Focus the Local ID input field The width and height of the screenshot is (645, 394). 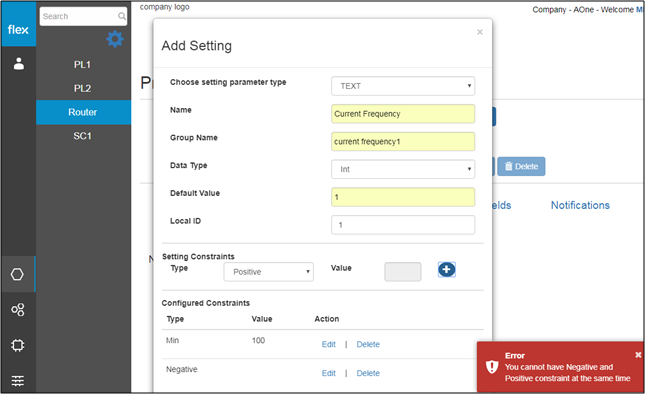pyautogui.click(x=403, y=225)
